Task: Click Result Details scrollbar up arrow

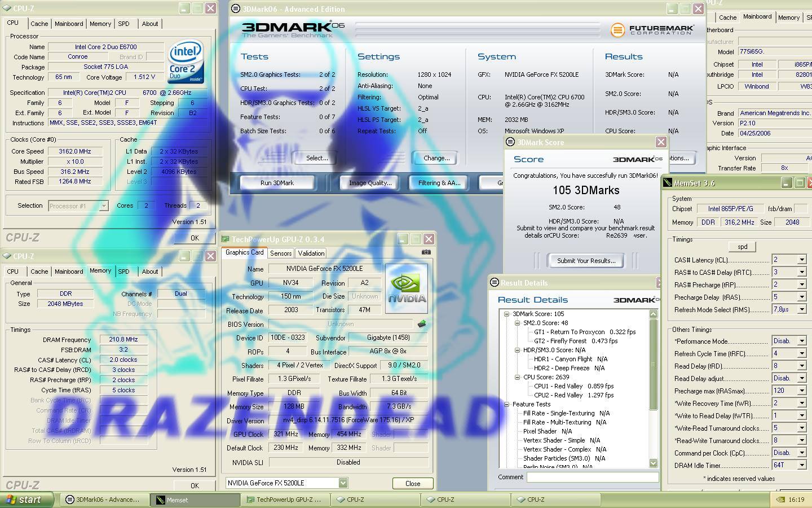Action: pos(654,314)
